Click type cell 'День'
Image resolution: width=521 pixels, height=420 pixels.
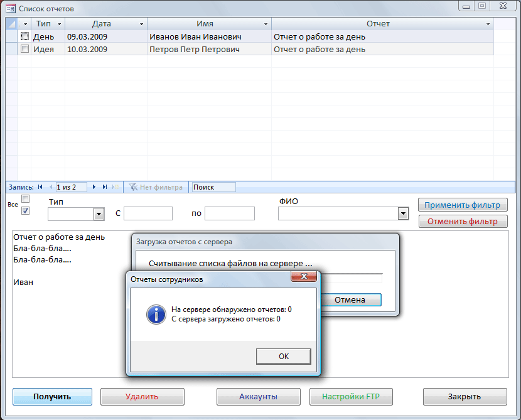coord(48,36)
